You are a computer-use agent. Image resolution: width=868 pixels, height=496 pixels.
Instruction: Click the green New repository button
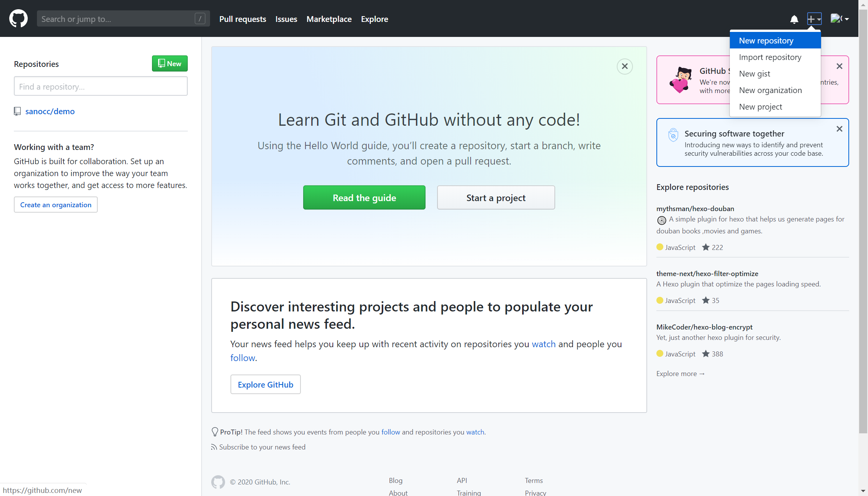(x=170, y=64)
